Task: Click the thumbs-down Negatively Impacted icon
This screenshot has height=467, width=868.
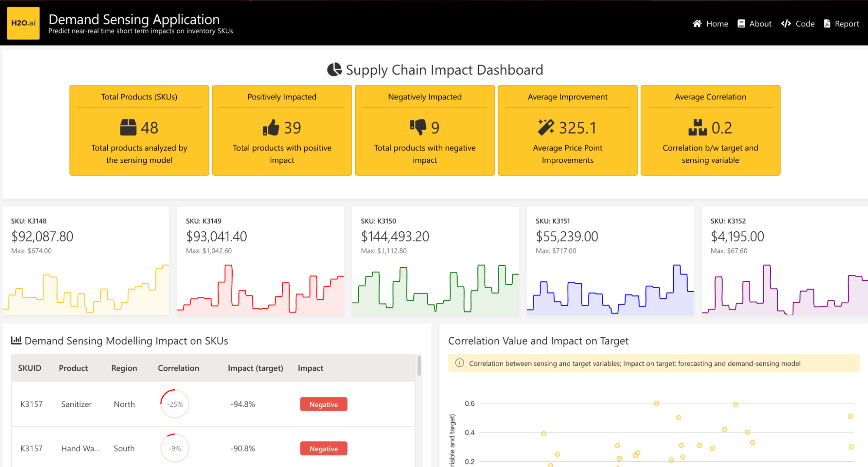Action: pyautogui.click(x=418, y=127)
